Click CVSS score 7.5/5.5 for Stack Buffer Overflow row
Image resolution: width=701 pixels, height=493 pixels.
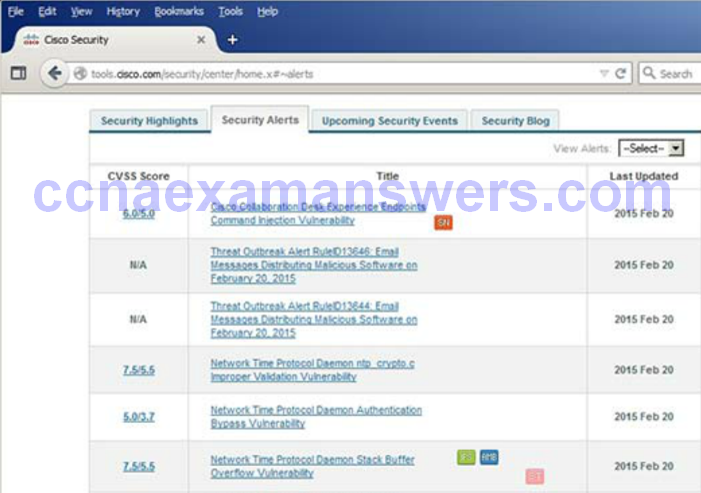[x=139, y=467]
